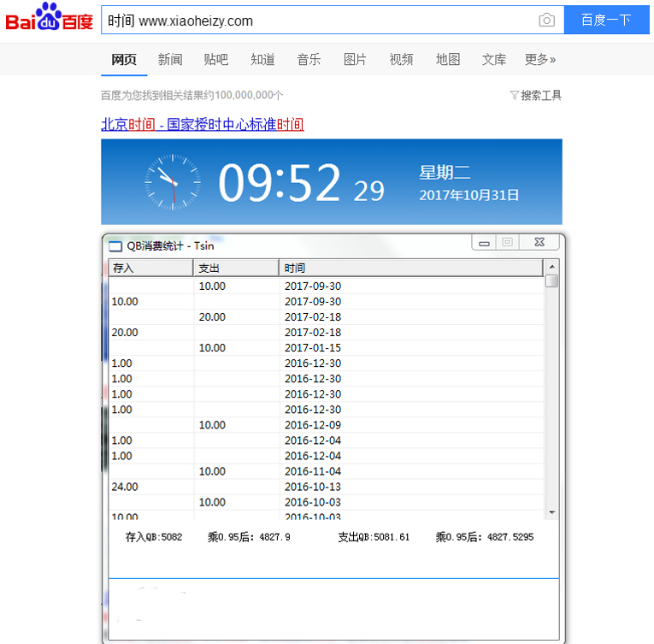654x644 pixels.
Task: Click the analog clock icon
Action: (x=173, y=181)
